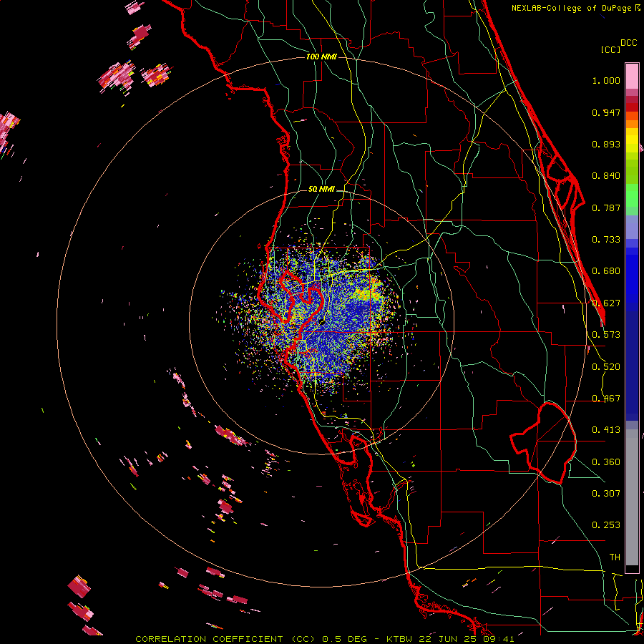Click the 0.733 scale value
This screenshot has height=644, width=644.
tap(606, 240)
